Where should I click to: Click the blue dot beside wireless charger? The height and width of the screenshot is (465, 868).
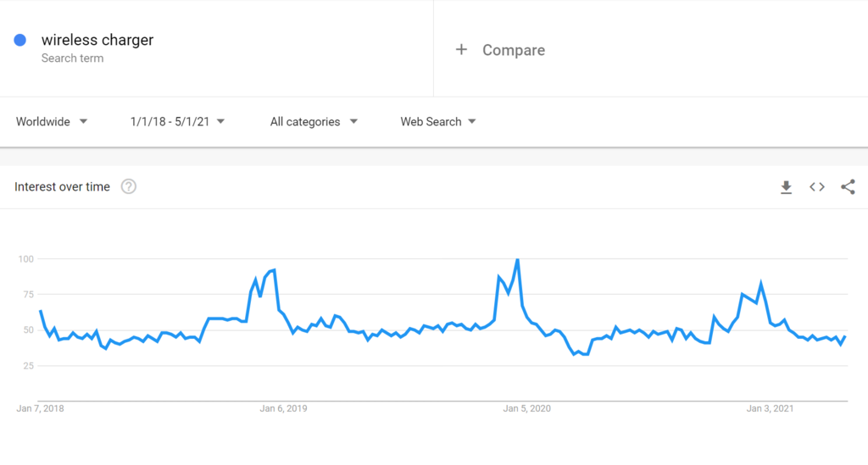click(x=21, y=40)
